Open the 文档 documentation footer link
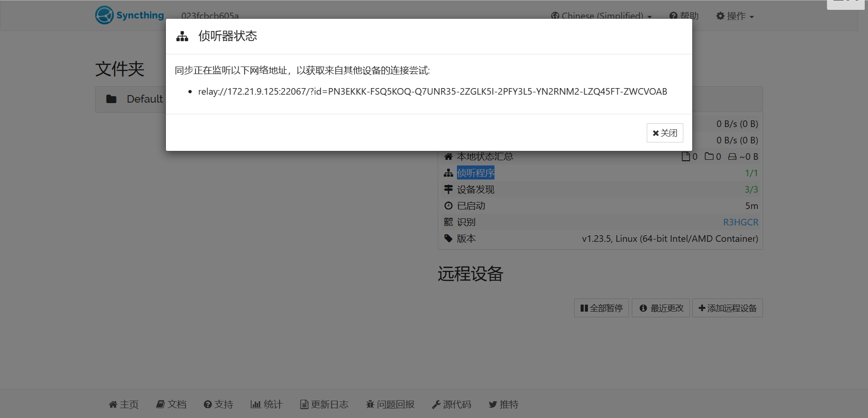Screen dimensions: 868x418 tap(172, 404)
